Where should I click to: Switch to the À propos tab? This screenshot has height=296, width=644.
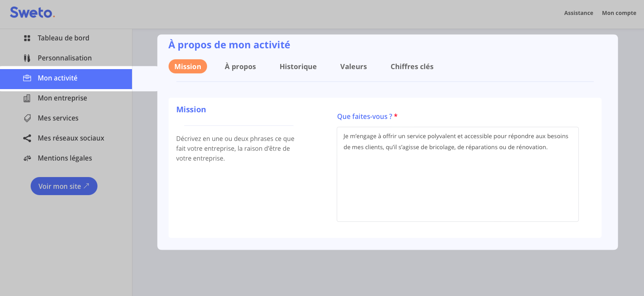point(240,66)
